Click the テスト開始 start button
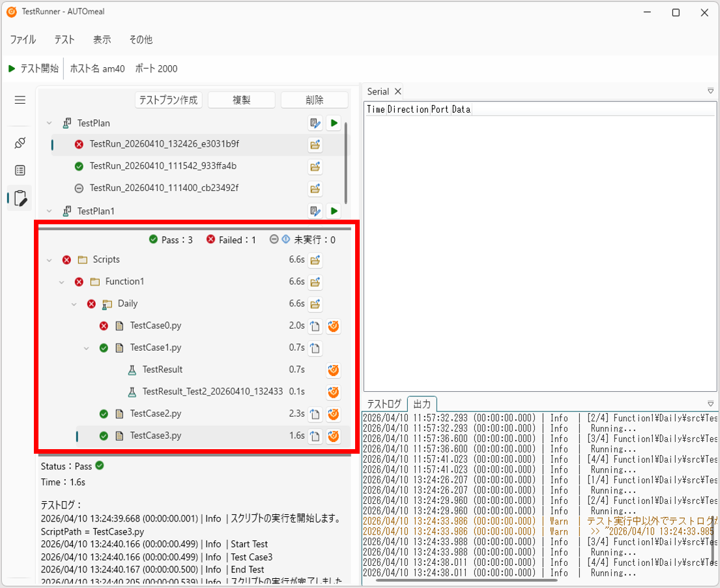 pyautogui.click(x=33, y=68)
